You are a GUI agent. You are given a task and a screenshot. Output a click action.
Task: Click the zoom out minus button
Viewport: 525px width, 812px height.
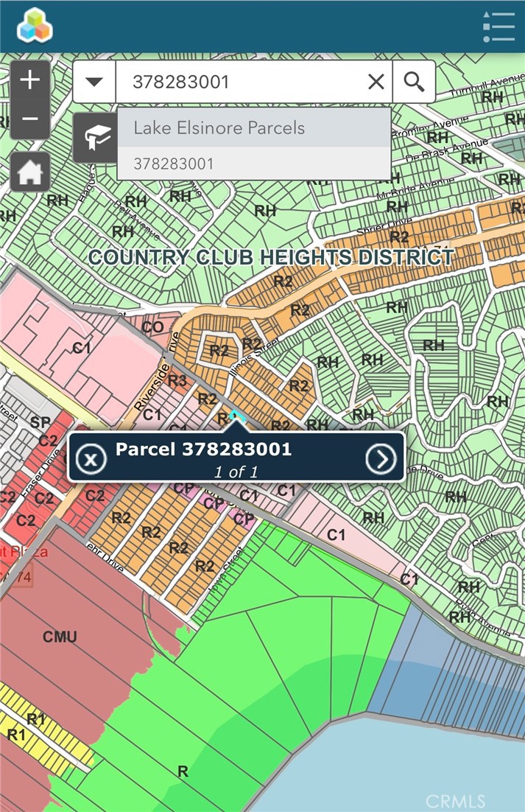[30, 119]
